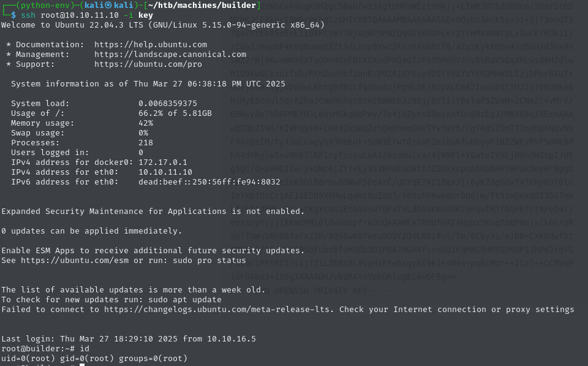588x366 pixels.
Task: Click the docker0 address 172.17.0.1
Action: pos(163,162)
